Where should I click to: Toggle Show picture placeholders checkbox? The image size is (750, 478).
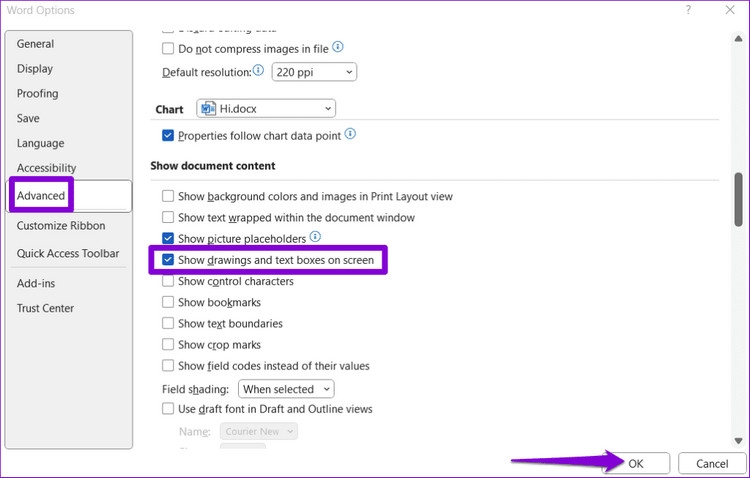coord(168,238)
